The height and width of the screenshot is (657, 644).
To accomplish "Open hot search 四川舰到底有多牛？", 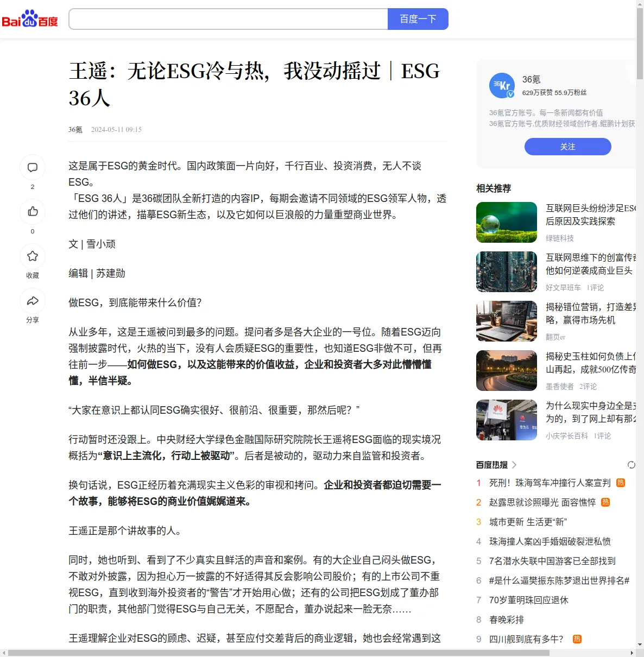I will [x=526, y=639].
